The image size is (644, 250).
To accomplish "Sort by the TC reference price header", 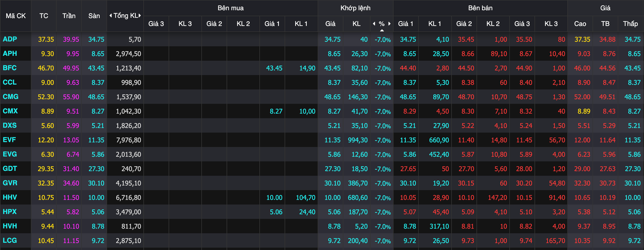I will point(44,16).
